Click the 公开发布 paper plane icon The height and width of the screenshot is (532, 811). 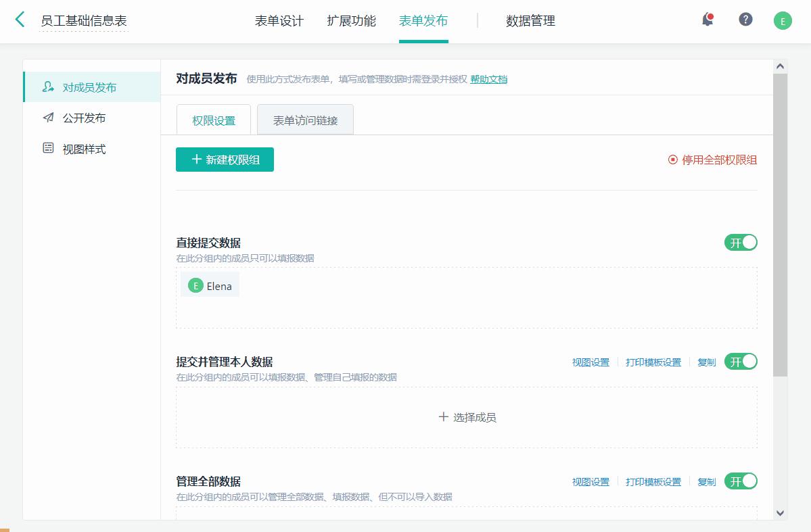pyautogui.click(x=47, y=118)
